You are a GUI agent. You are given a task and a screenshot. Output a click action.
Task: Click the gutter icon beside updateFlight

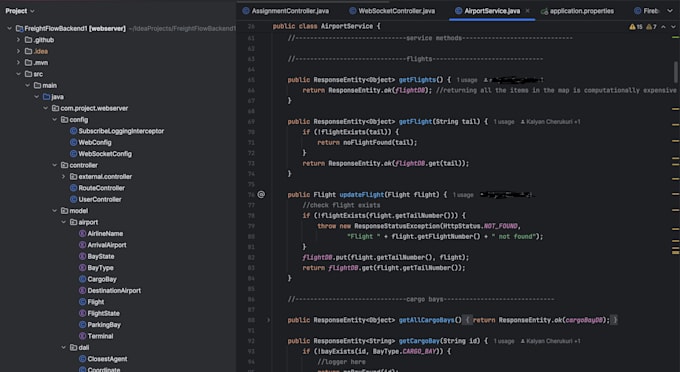pos(261,195)
